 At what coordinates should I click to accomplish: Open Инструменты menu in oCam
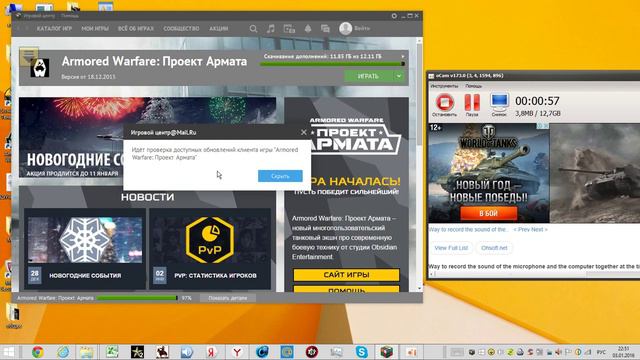pyautogui.click(x=444, y=86)
